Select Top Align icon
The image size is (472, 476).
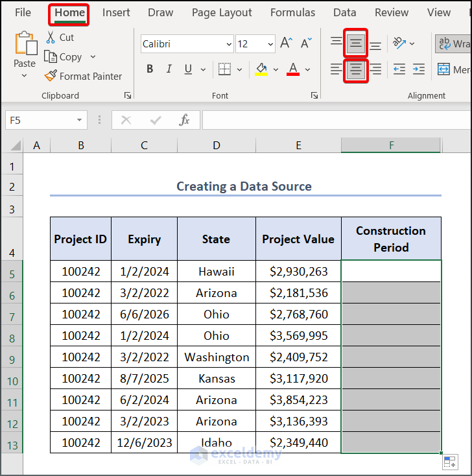tap(336, 41)
